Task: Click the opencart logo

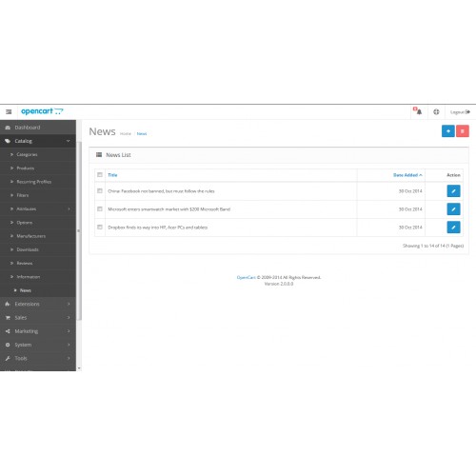Action: (42, 111)
